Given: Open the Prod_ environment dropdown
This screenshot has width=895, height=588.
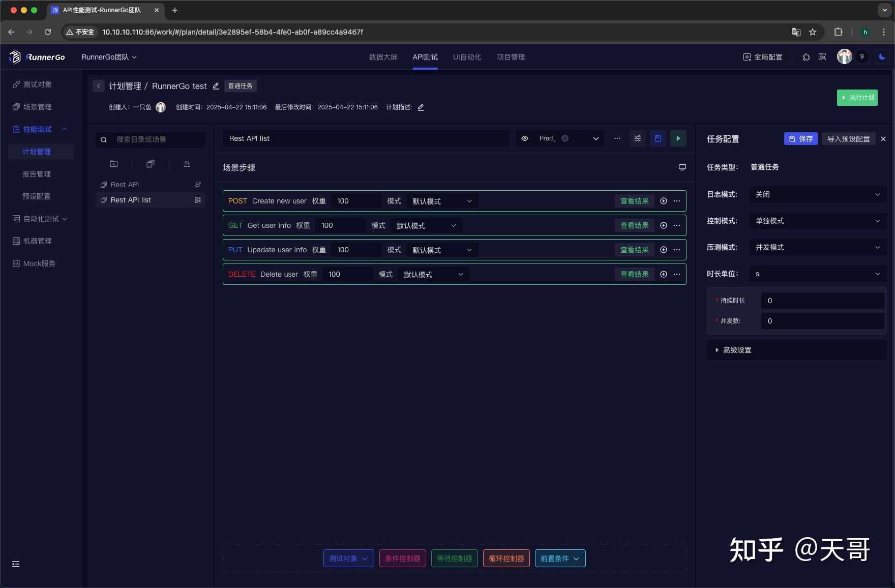Looking at the screenshot, I should 595,138.
